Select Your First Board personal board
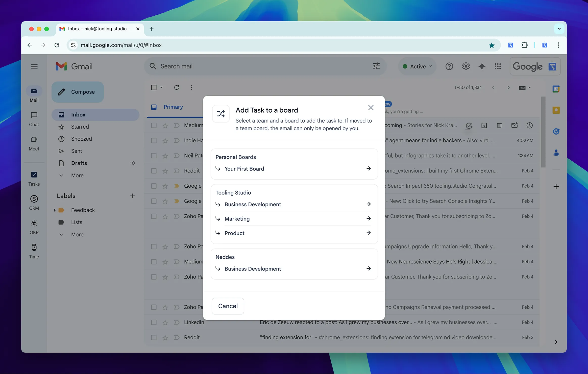The image size is (588, 374). click(x=294, y=169)
